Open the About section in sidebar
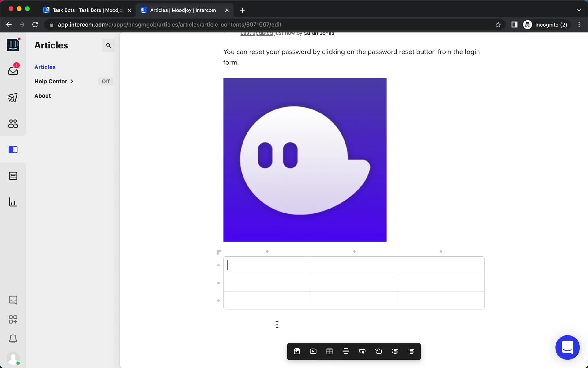Image resolution: width=588 pixels, height=368 pixels. [x=43, y=96]
